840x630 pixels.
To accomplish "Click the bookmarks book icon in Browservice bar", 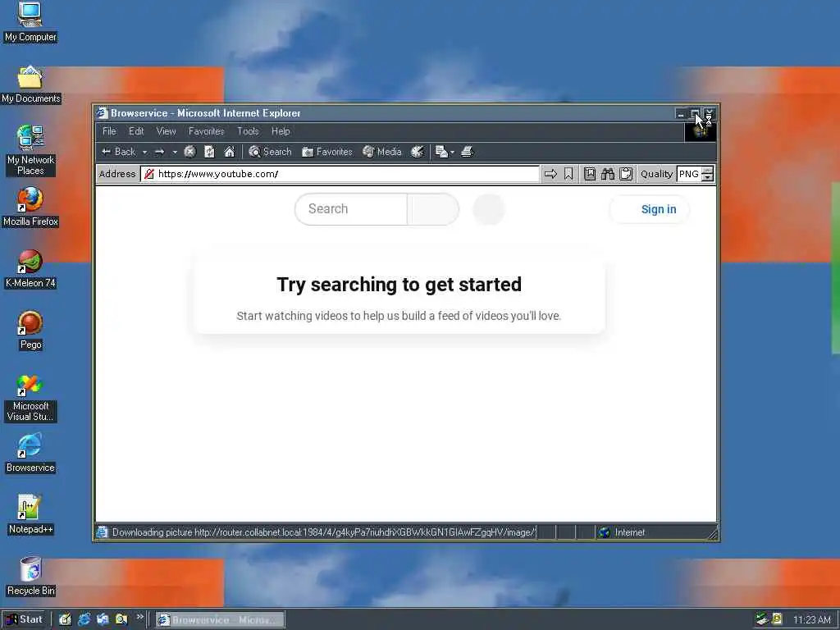I will [x=589, y=174].
